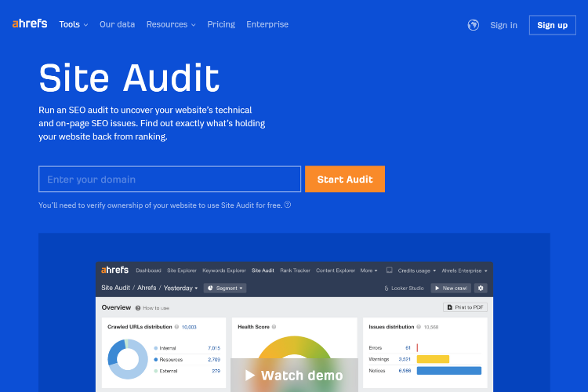Screen dimensions: 588x392
Task: Click the Print to PDF button
Action: [x=465, y=307]
